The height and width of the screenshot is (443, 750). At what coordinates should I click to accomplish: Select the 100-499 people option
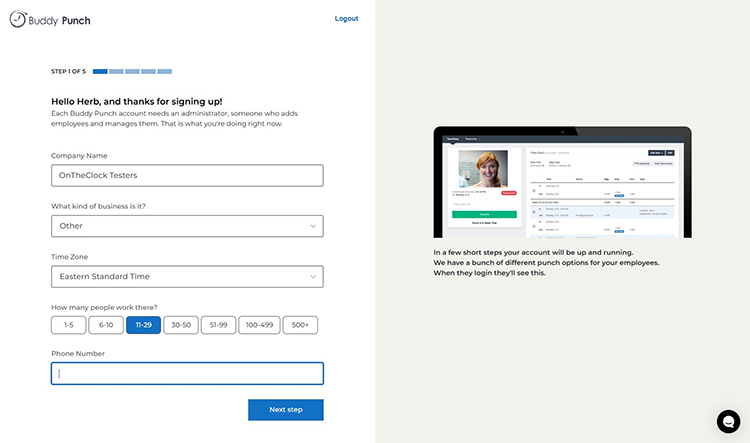click(259, 325)
